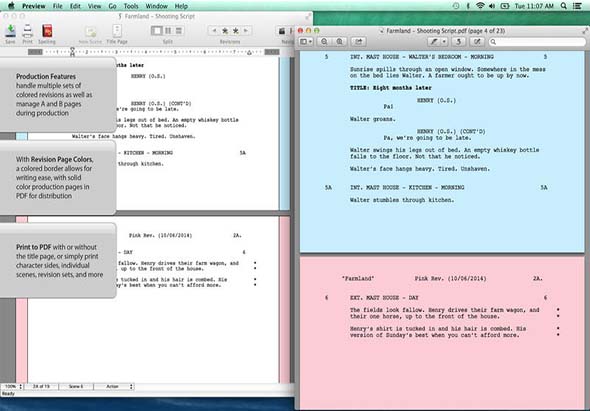590x411 pixels.
Task: Click the Preview search field
Action: 537,42
